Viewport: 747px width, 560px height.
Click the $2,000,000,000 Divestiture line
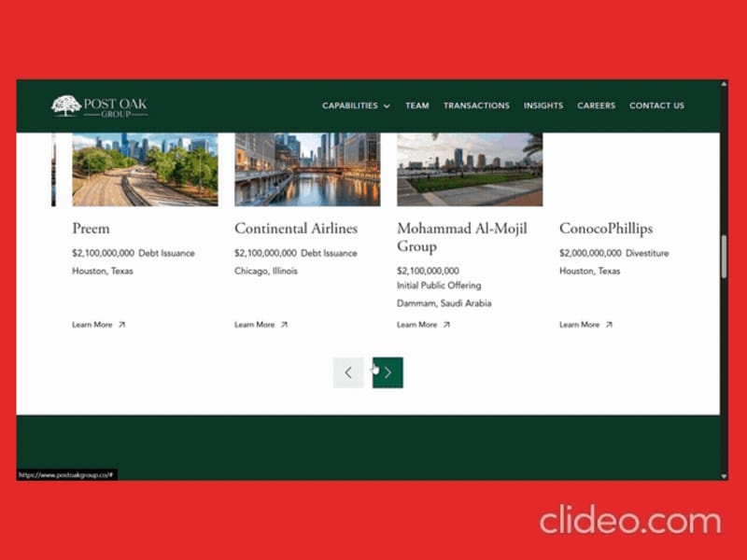pos(614,253)
